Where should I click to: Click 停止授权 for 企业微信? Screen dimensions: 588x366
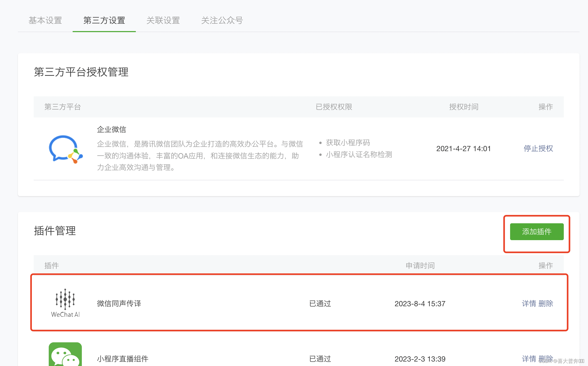[538, 149]
